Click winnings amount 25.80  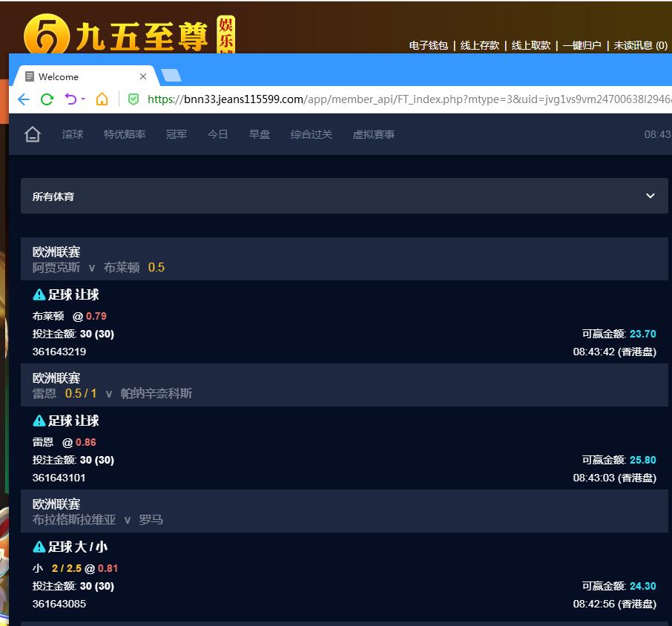pos(643,460)
